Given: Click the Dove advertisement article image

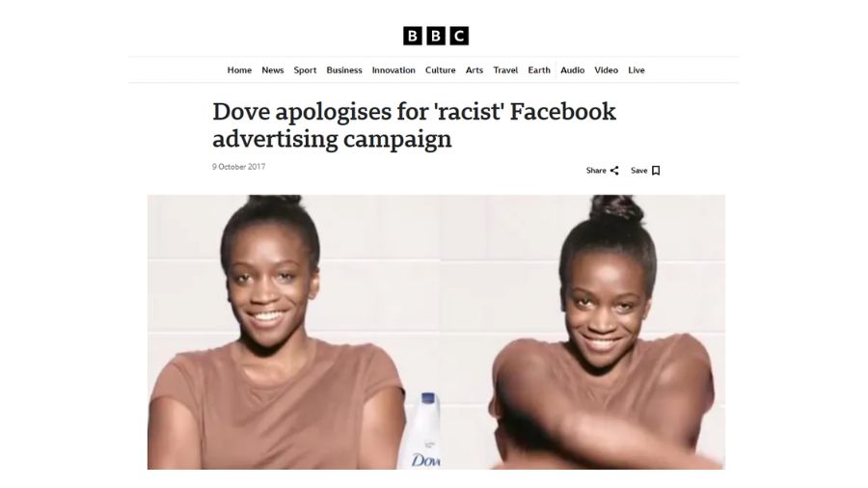Looking at the screenshot, I should coord(436,332).
